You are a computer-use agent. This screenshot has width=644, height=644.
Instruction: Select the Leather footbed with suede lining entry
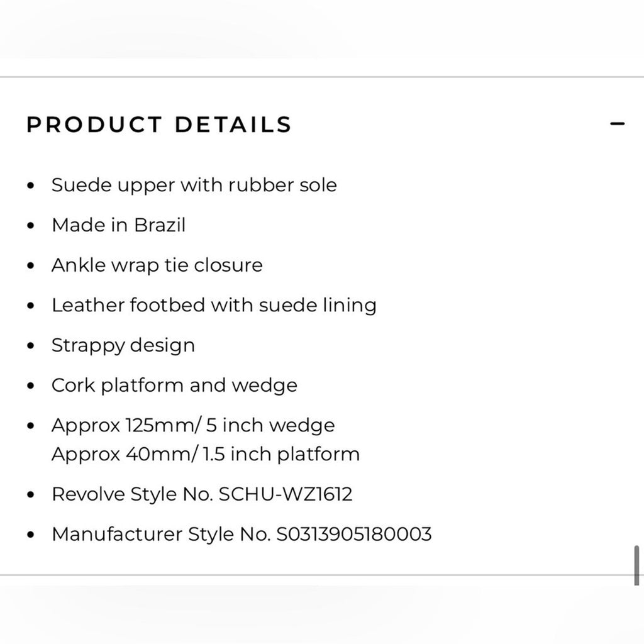[x=214, y=305]
